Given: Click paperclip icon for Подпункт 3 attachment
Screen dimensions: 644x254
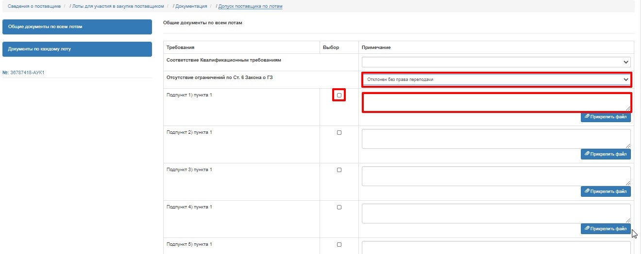Looking at the screenshot, I should pyautogui.click(x=587, y=191).
